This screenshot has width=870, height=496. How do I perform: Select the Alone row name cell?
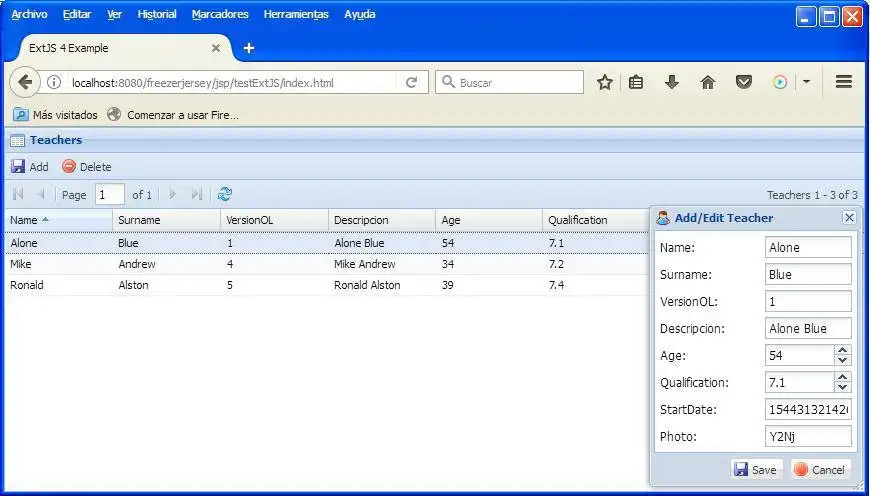pos(59,243)
